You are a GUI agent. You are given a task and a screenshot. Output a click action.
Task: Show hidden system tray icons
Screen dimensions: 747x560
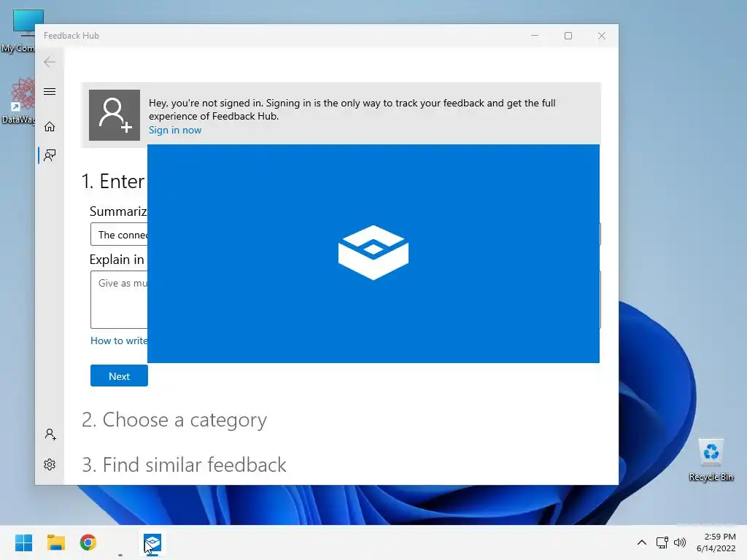[x=642, y=542]
